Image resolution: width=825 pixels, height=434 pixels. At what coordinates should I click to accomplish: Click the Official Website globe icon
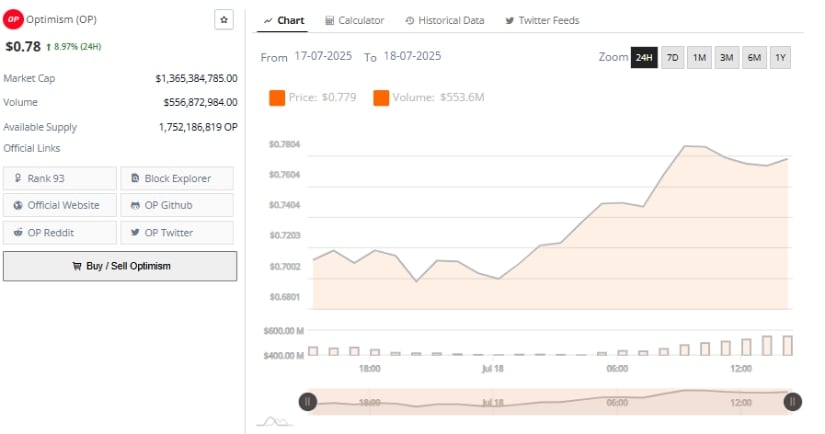(x=18, y=205)
